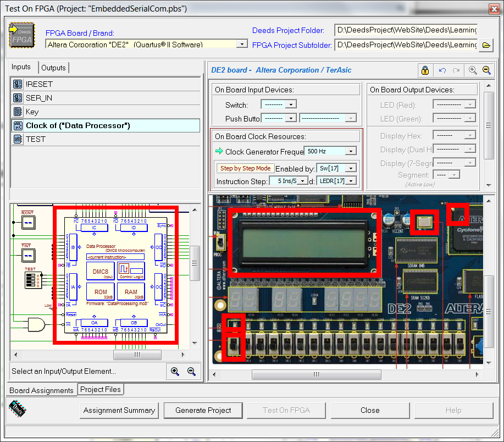This screenshot has height=442, width=504.
Task: Select the SER_IN input row
Action: pyautogui.click(x=106, y=98)
